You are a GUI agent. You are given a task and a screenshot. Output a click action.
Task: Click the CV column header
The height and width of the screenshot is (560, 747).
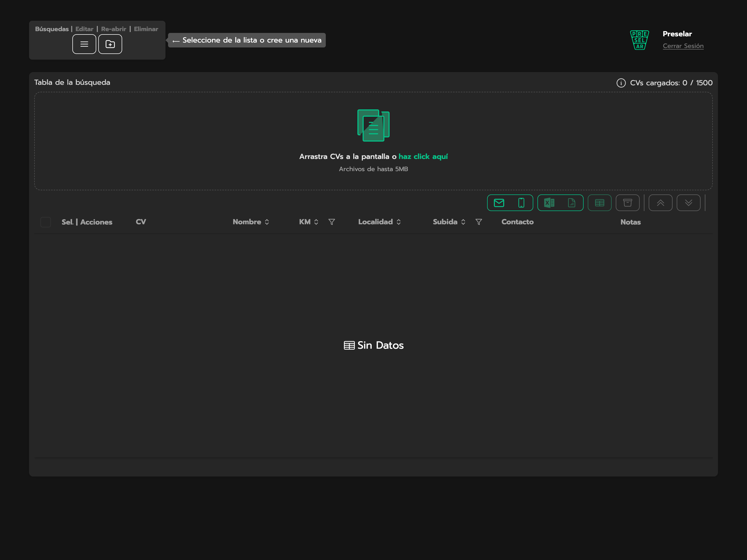click(141, 222)
